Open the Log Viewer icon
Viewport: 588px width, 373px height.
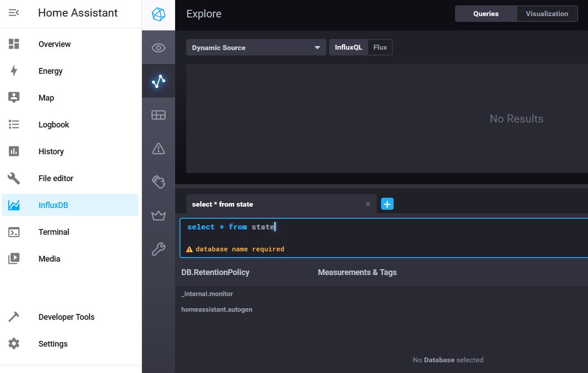(x=159, y=182)
